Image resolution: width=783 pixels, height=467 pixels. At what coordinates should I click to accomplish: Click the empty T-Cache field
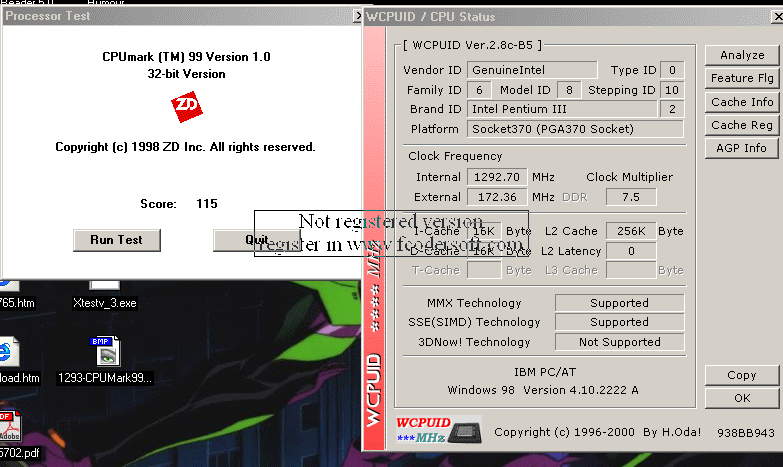[484, 270]
